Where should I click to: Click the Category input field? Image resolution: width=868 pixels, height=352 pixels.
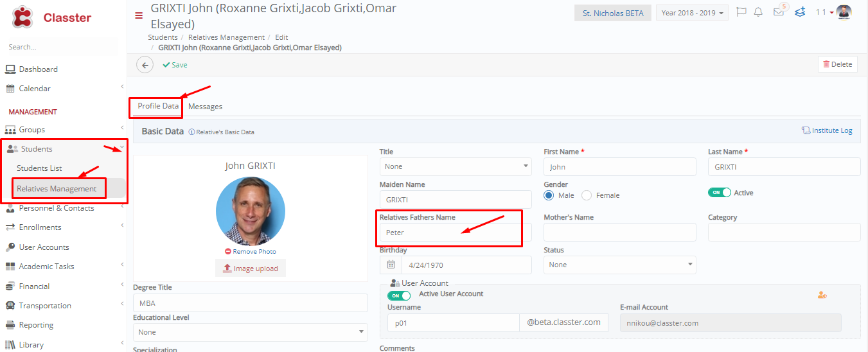[x=784, y=233]
